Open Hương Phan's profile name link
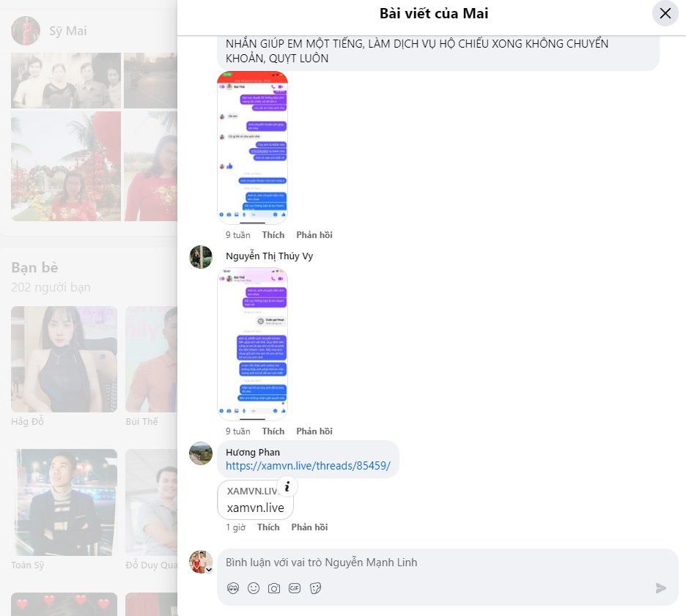Viewport: 686px width, 616px height. point(253,453)
